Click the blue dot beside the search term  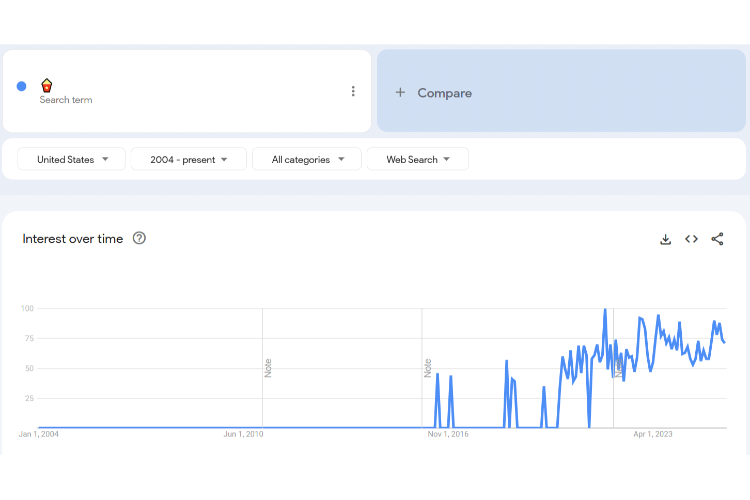(21, 86)
